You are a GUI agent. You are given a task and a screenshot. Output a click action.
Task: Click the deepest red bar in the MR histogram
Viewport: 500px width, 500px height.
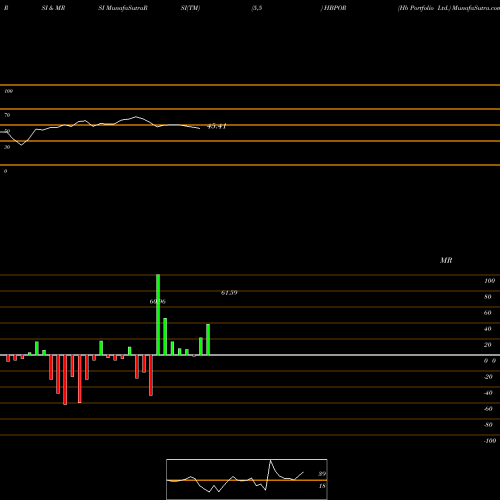[65, 380]
